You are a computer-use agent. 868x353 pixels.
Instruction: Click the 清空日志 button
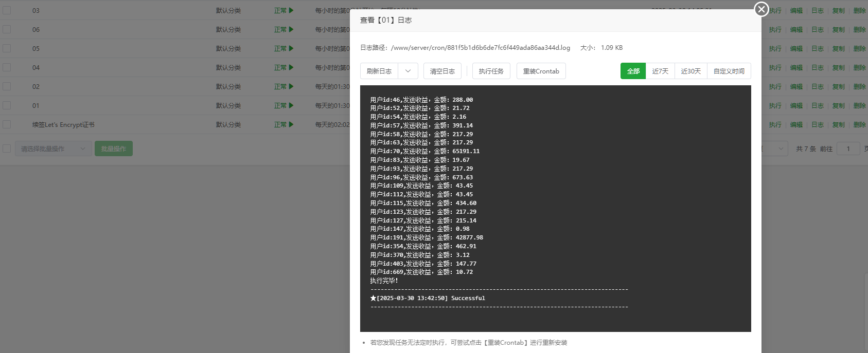click(x=442, y=71)
